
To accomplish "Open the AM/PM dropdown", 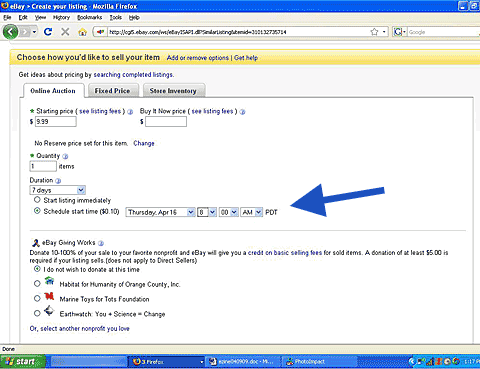I will 252,212.
